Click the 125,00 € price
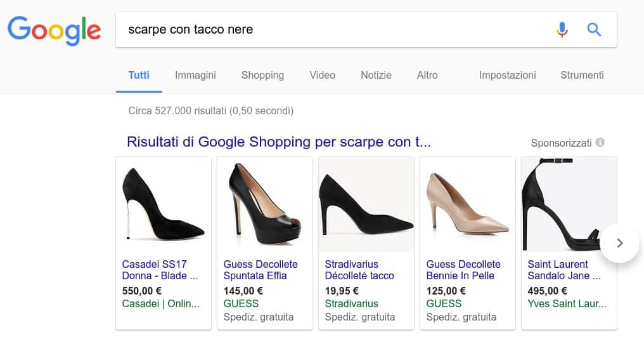This screenshot has width=644, height=344. click(446, 291)
